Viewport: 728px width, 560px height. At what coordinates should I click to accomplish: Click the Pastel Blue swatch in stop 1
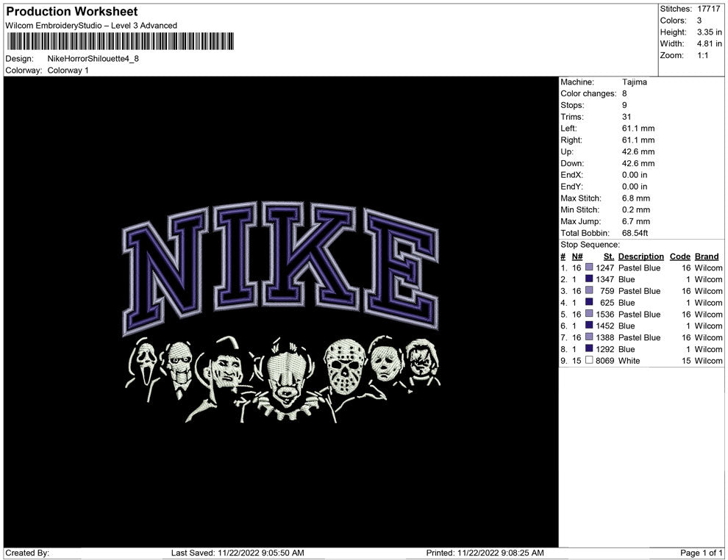589,268
